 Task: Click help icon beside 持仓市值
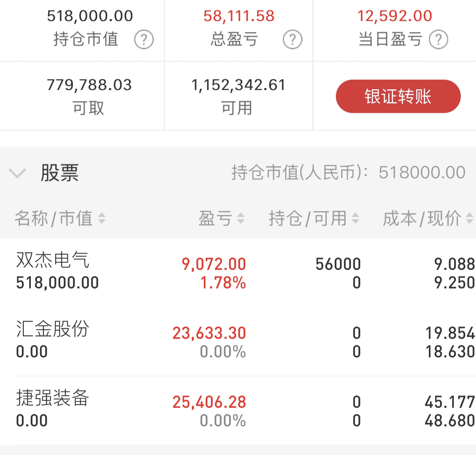click(x=144, y=40)
